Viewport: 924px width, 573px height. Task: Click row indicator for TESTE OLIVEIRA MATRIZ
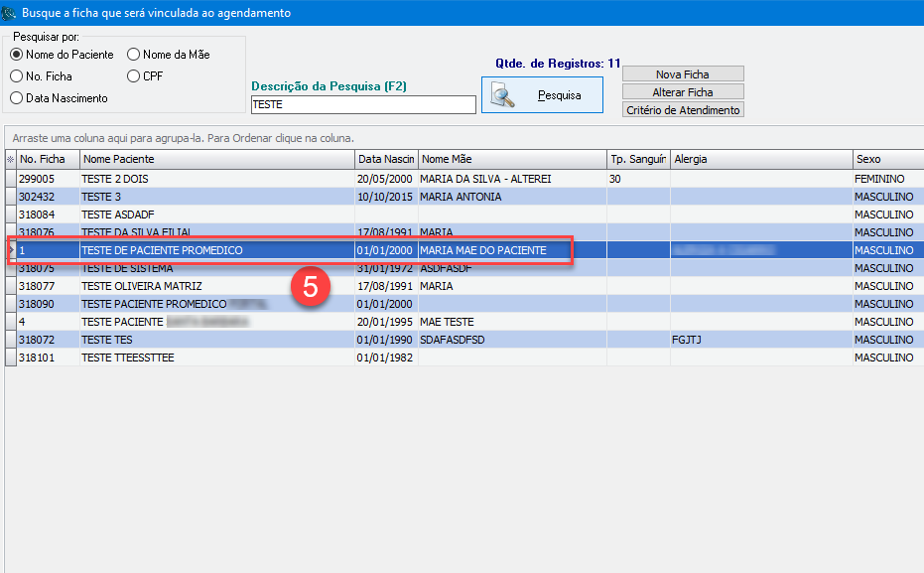(10, 286)
